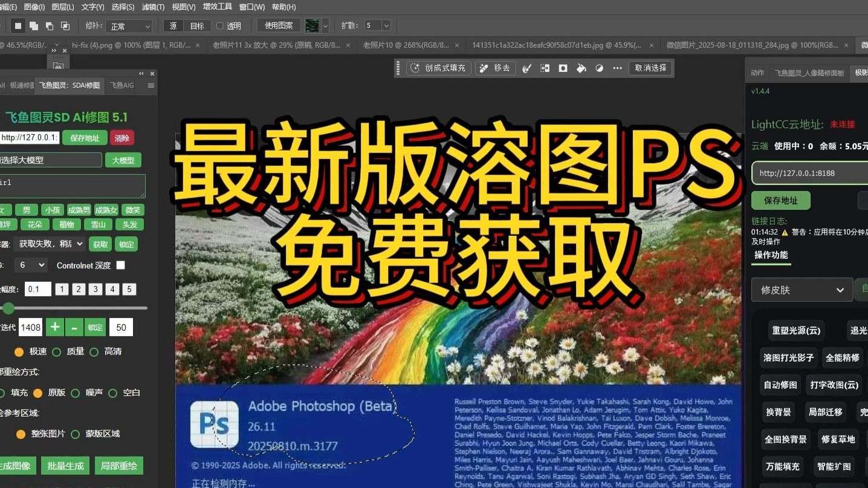This screenshot has width=868, height=488.
Task: Click the mask from selection icon
Action: (563, 68)
